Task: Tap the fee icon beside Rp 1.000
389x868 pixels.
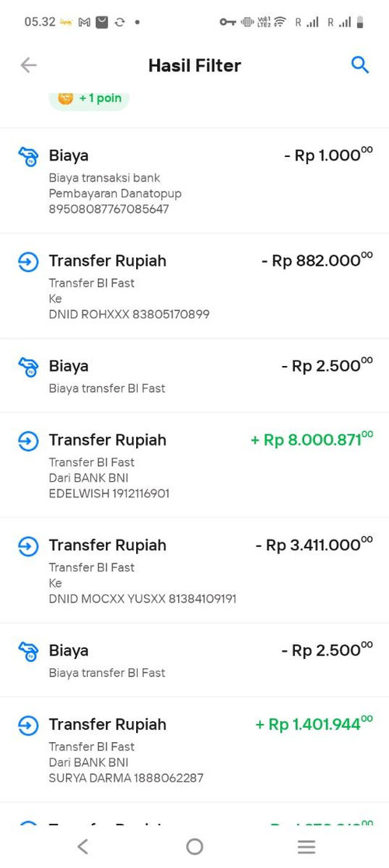Action: coord(28,156)
